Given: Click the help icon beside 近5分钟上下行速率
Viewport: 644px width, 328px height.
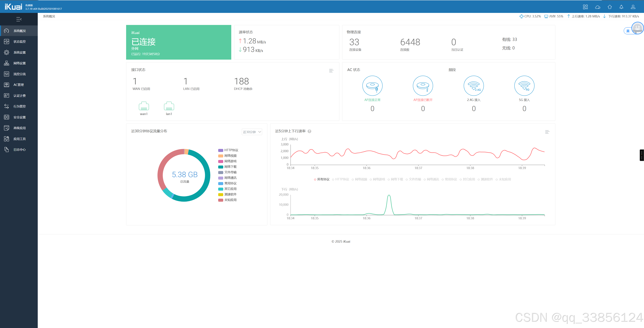Looking at the screenshot, I should [x=309, y=131].
